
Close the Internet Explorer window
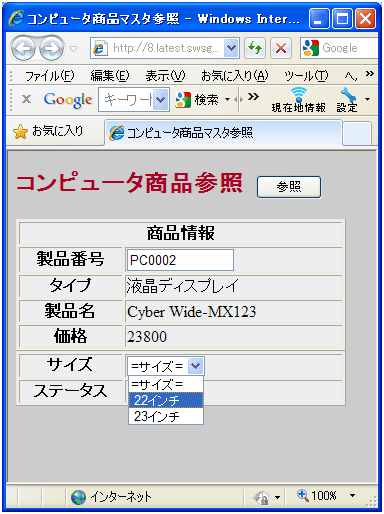click(366, 19)
